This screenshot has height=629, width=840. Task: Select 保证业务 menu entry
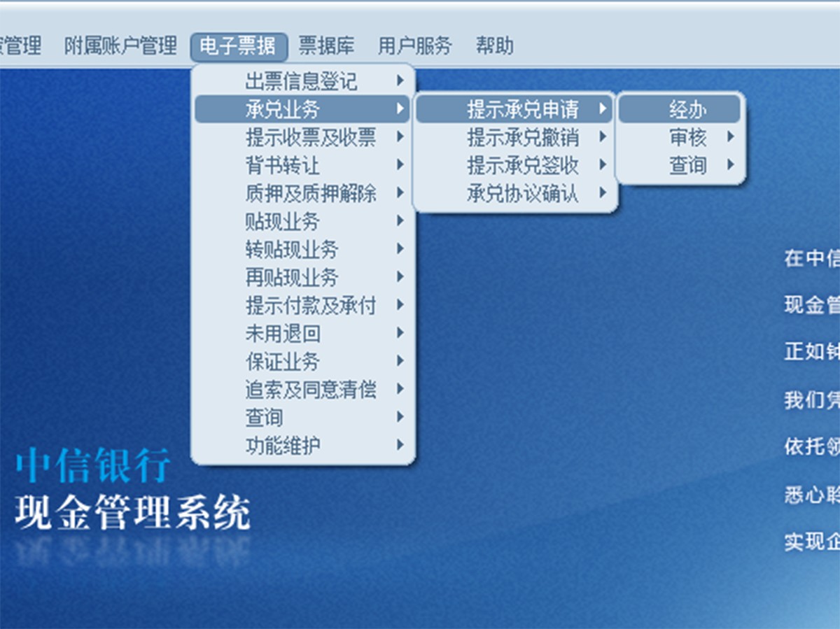[302, 361]
